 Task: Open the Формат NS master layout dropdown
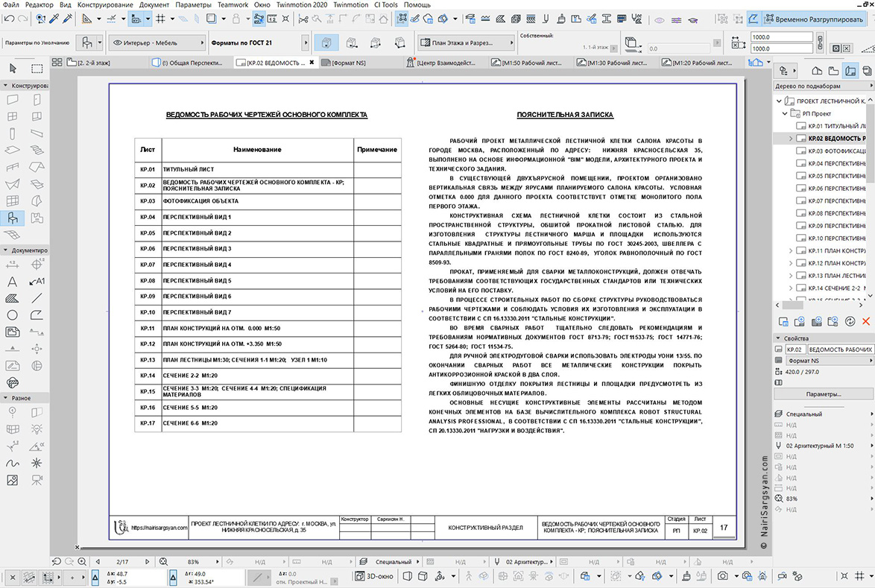(x=830, y=361)
